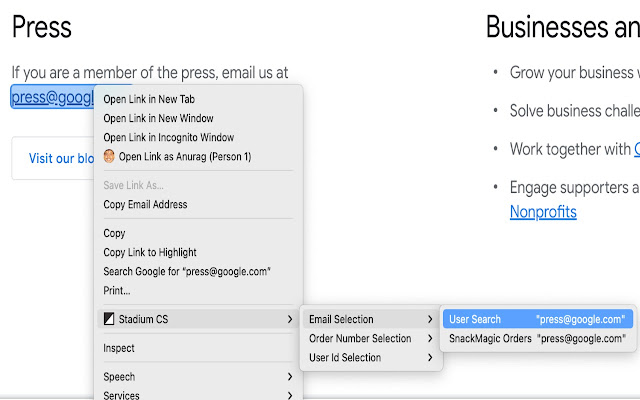Expand the Order Number Selection arrow

[430, 338]
